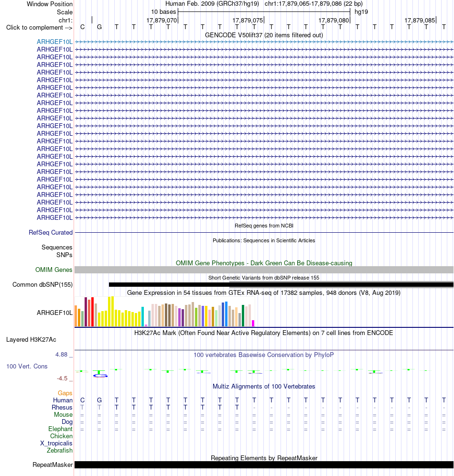Screen dimensions: 454x476
Task: Click the Chicken species label
Action: 61,436
